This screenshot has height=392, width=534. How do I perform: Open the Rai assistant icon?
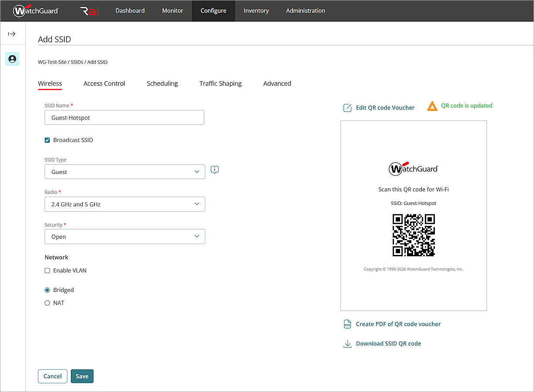click(90, 11)
